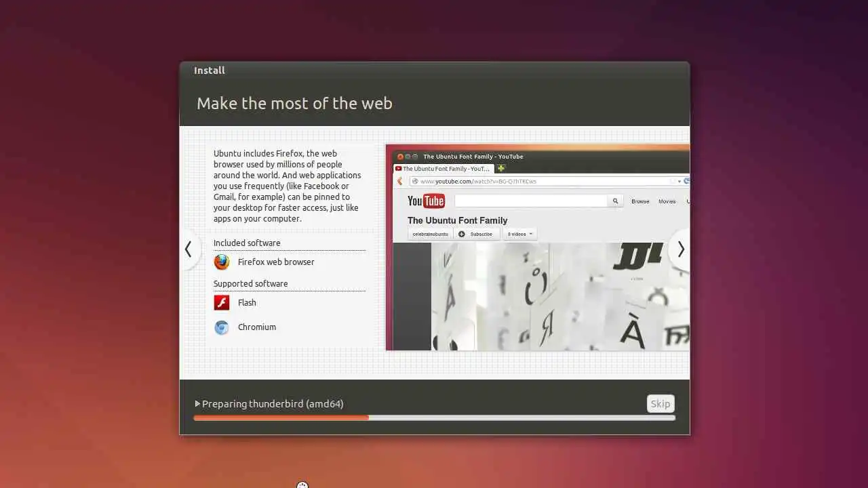Click the Flash label text
Screen dimensions: 868x488
click(x=247, y=303)
